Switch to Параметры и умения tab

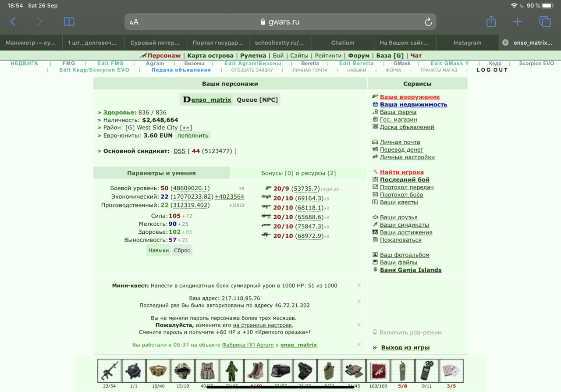tap(161, 173)
